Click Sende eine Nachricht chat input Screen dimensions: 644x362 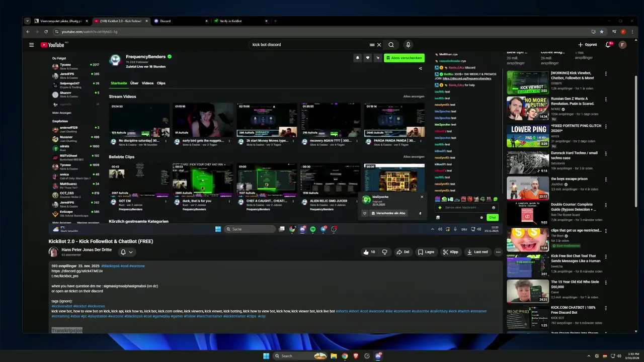tap(466, 208)
